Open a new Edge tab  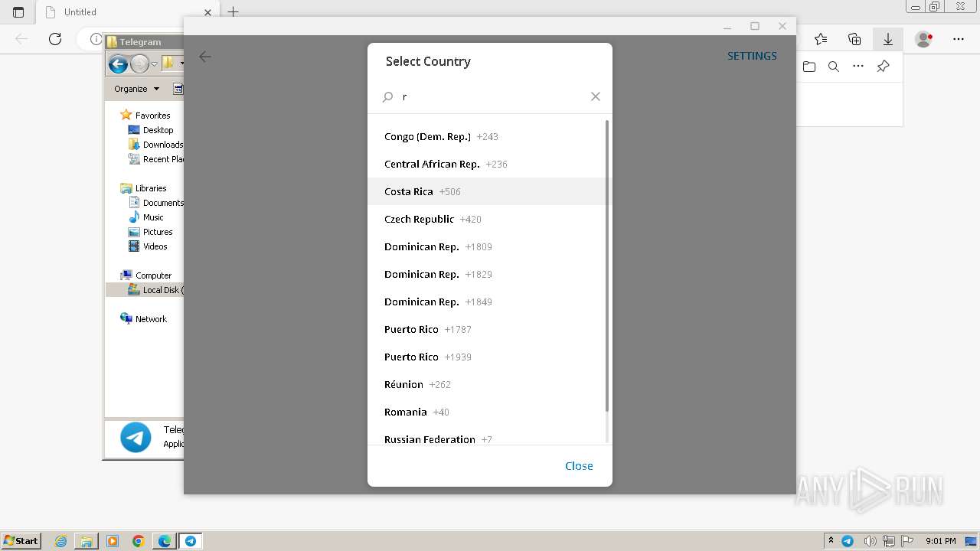tap(234, 12)
